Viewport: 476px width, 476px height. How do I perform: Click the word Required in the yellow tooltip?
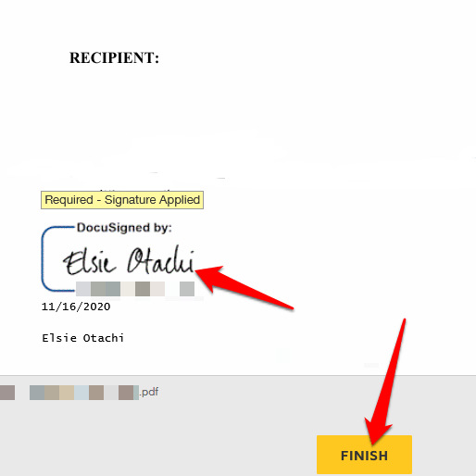pyautogui.click(x=69, y=200)
